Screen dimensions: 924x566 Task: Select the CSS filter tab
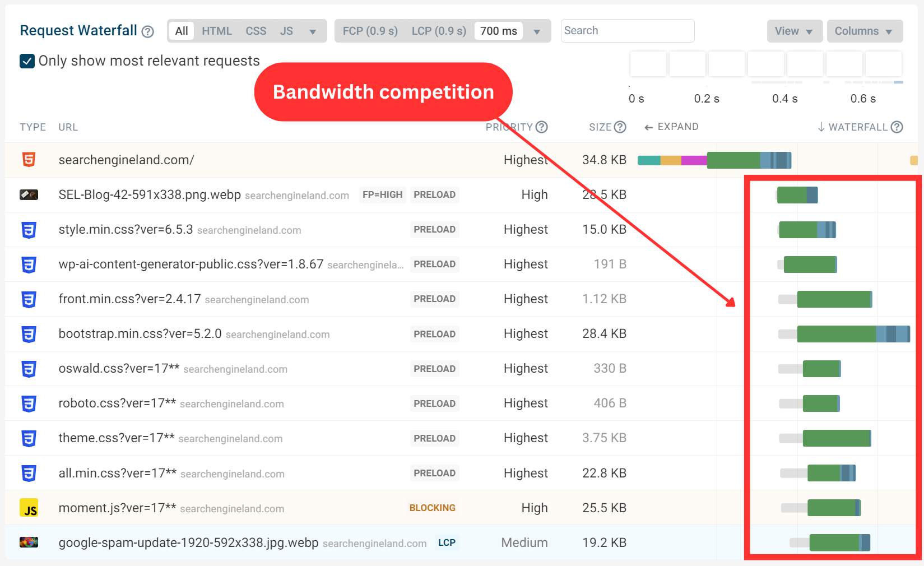256,31
